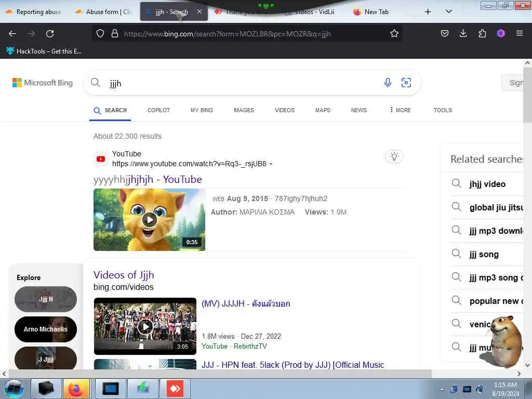Close the jjjh Search tab
532x399 pixels.
199,11
